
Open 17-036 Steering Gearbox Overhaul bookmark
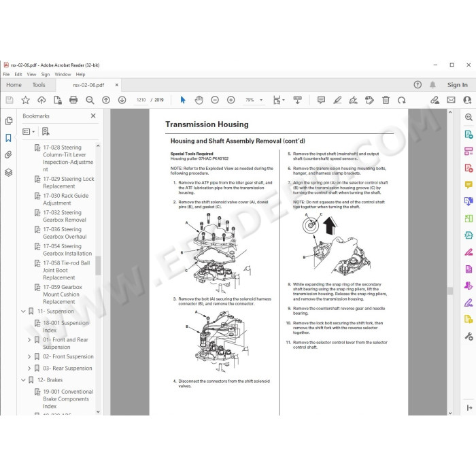pyautogui.click(x=65, y=233)
